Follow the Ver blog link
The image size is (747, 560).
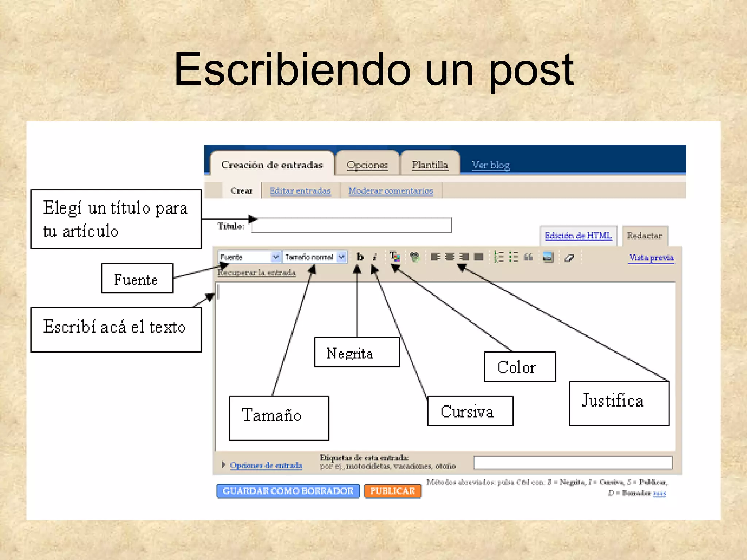tap(491, 165)
